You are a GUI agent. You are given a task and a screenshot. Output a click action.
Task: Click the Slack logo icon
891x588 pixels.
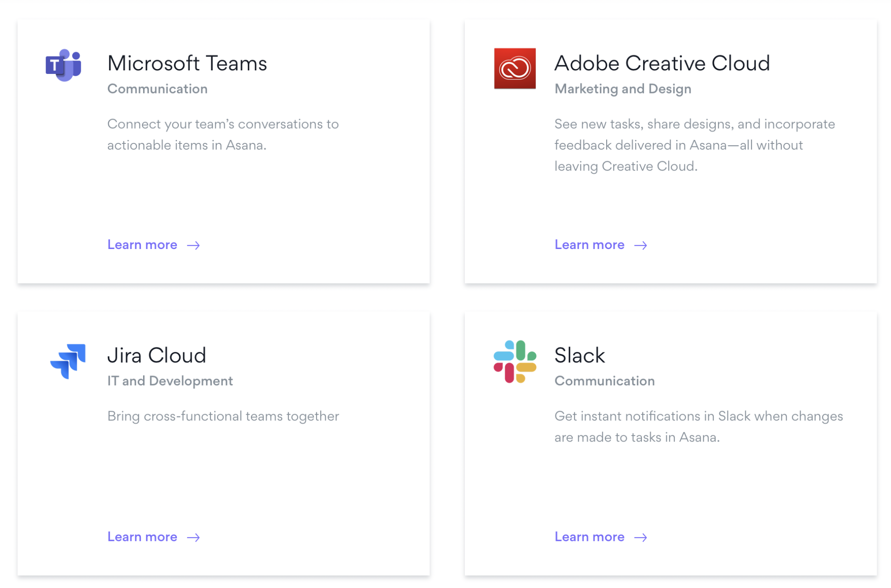point(514,361)
